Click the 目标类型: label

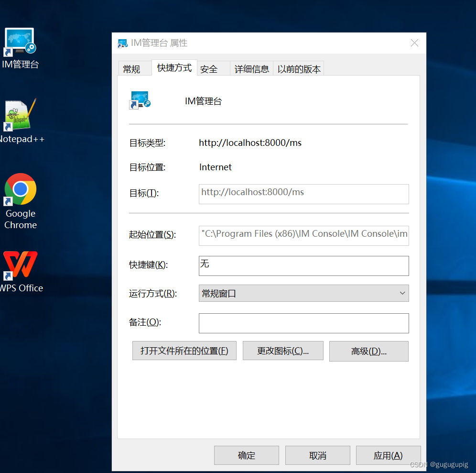[147, 143]
